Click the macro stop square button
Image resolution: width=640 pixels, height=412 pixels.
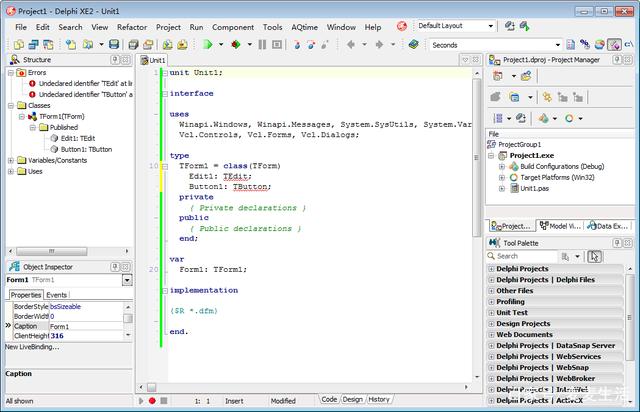point(164,401)
